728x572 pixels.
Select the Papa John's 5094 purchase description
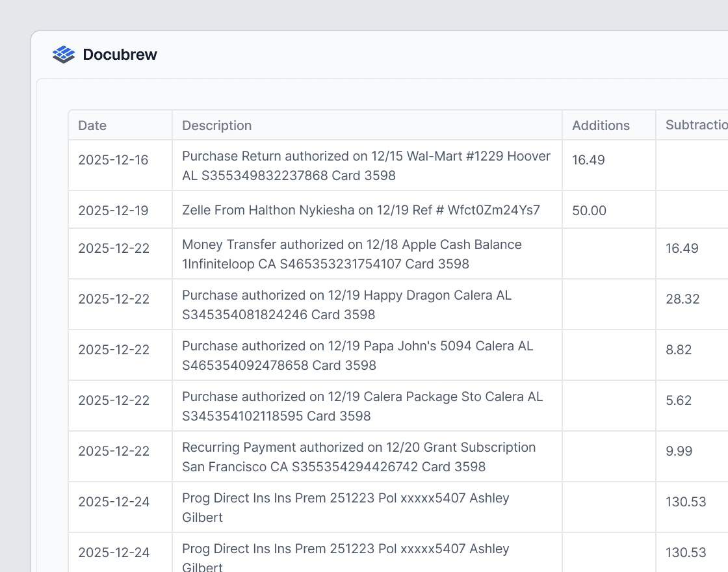click(x=357, y=356)
